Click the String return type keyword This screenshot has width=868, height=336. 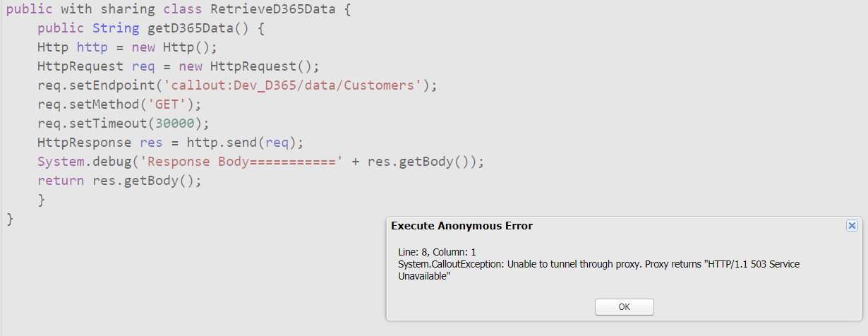(x=116, y=29)
